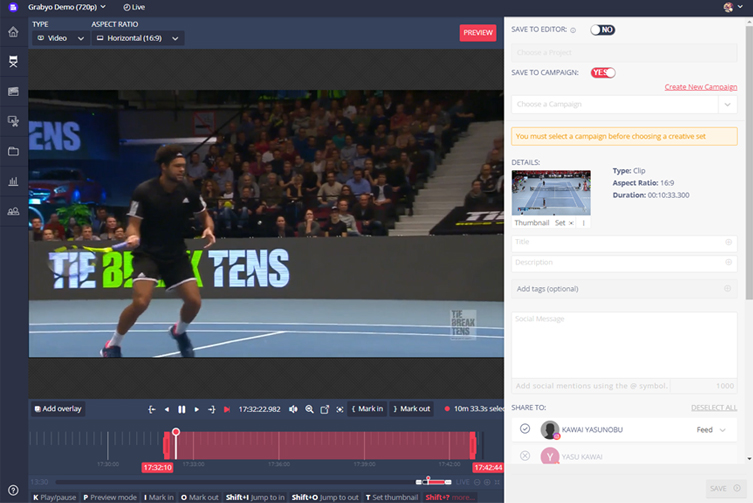Open the Grabyo Demo (720p) stream dropdown

coord(67,7)
